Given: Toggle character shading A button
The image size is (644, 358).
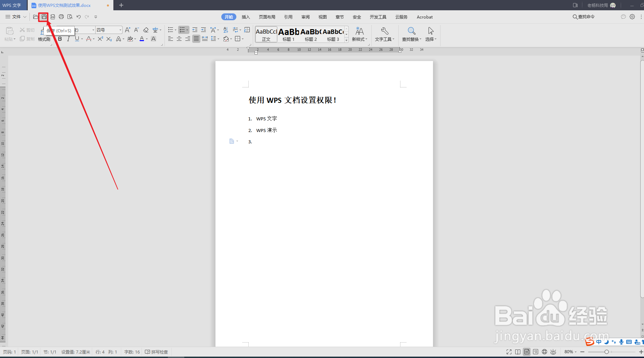Looking at the screenshot, I should click(x=153, y=39).
